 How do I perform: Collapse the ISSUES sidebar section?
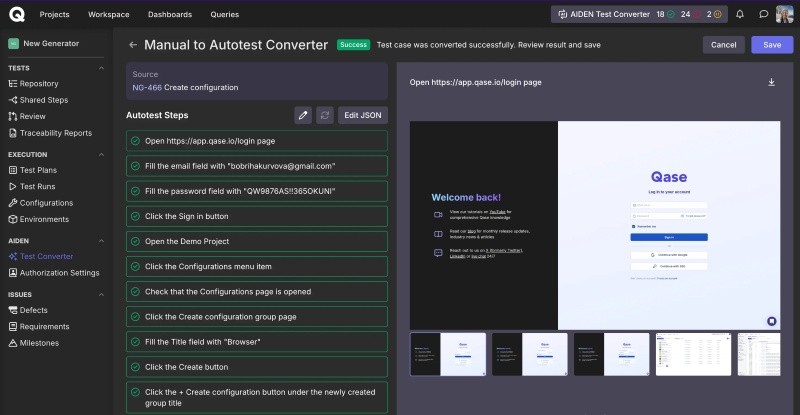[101, 295]
